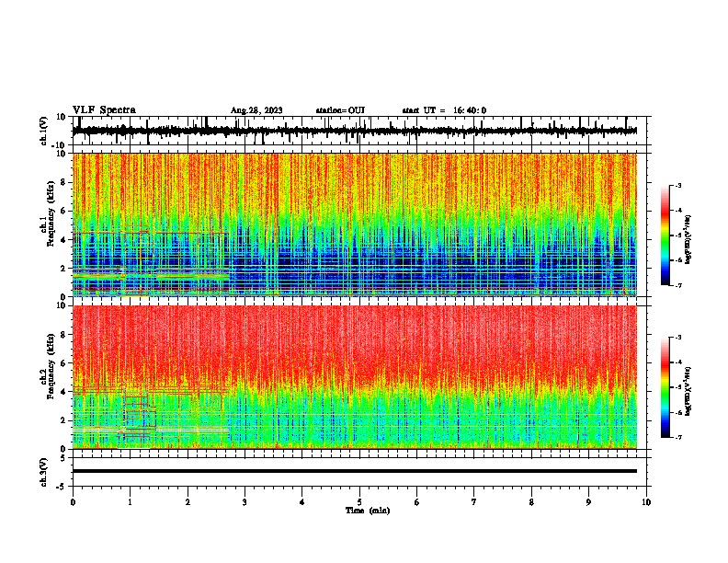Click the "8" kHz tick on ch.1 frequency axis
The image size is (728, 563).
point(63,182)
